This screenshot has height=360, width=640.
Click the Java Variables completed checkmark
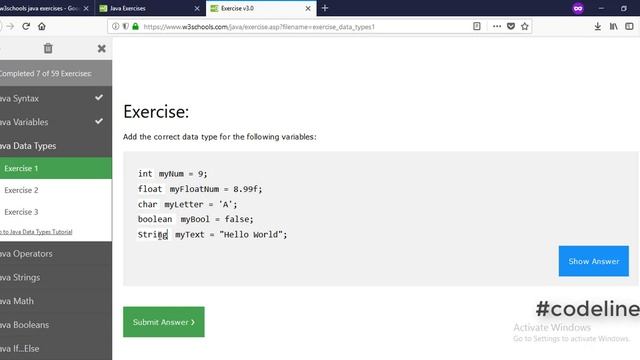point(99,121)
